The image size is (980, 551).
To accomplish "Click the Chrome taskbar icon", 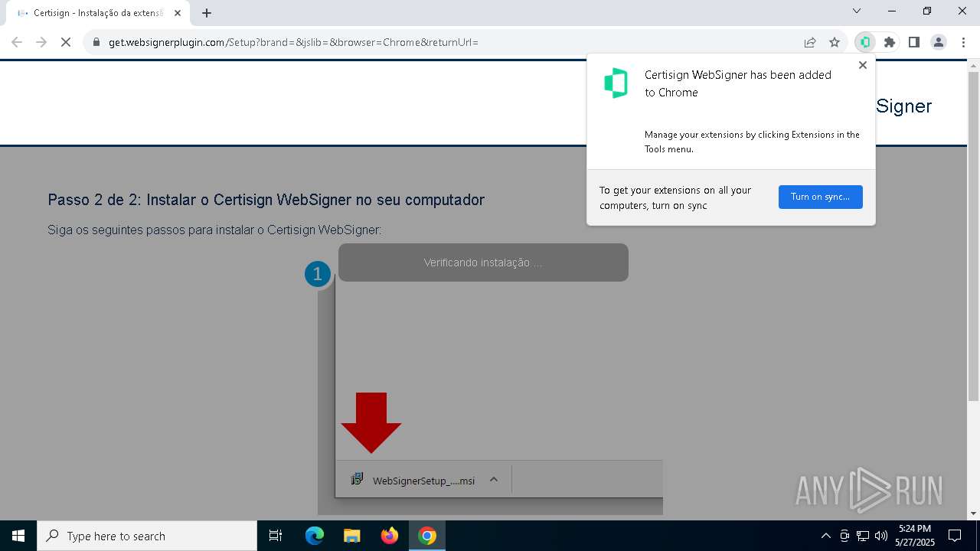I will (427, 536).
